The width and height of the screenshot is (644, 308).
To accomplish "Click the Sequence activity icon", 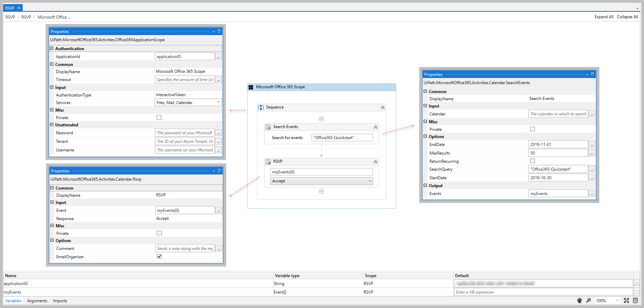I will [x=261, y=107].
